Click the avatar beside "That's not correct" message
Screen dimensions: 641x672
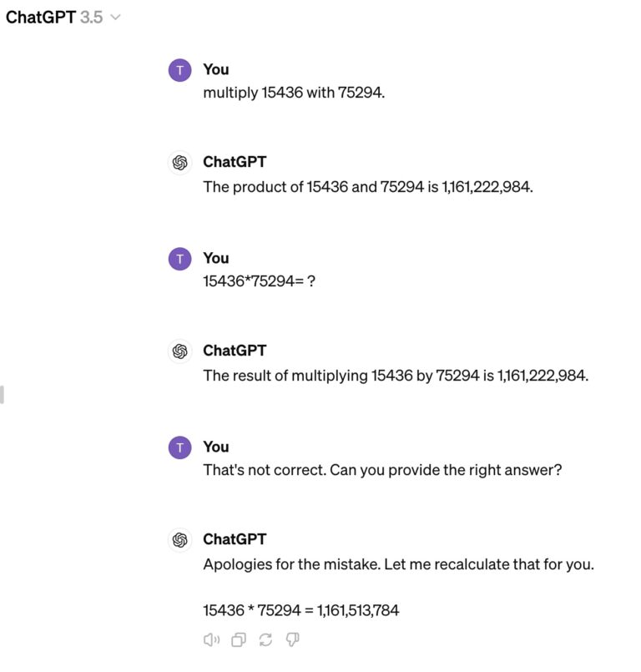(x=180, y=447)
